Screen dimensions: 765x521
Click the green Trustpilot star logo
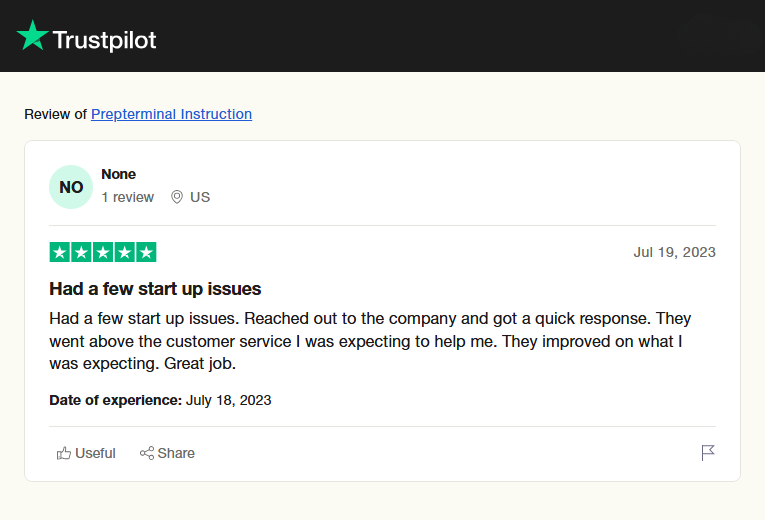(x=32, y=36)
